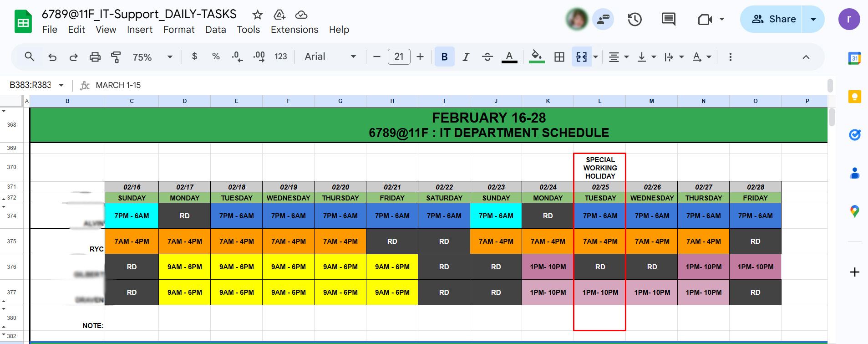
Task: Click the cell name box
Action: [30, 85]
